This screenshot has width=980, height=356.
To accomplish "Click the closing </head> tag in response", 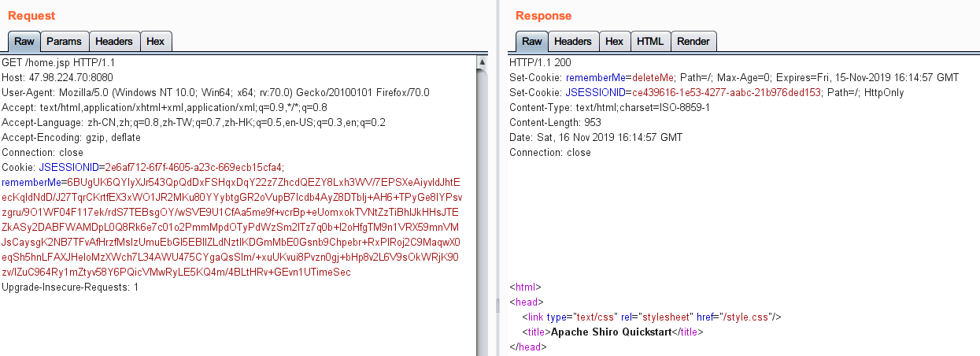I will click(527, 347).
